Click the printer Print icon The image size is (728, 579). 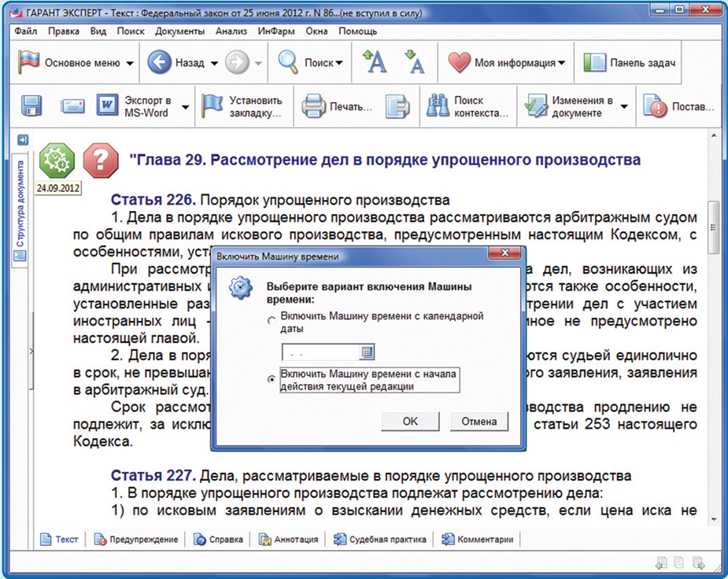point(314,106)
